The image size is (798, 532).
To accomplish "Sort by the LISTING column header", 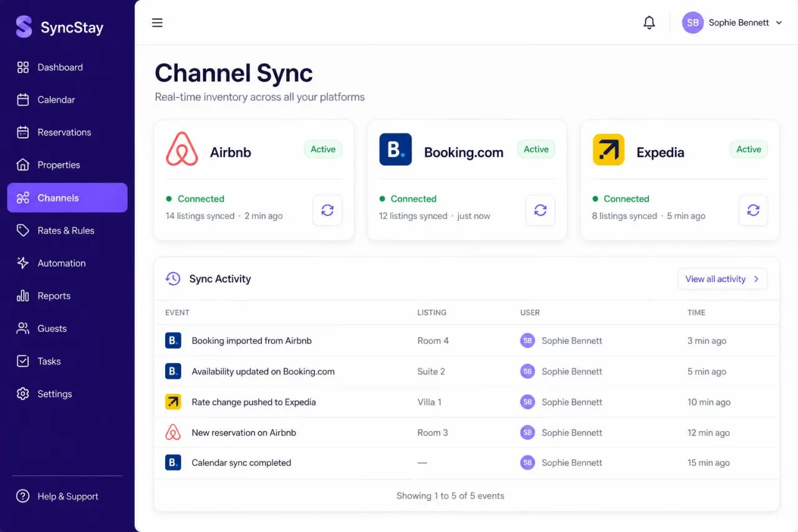I will point(431,313).
